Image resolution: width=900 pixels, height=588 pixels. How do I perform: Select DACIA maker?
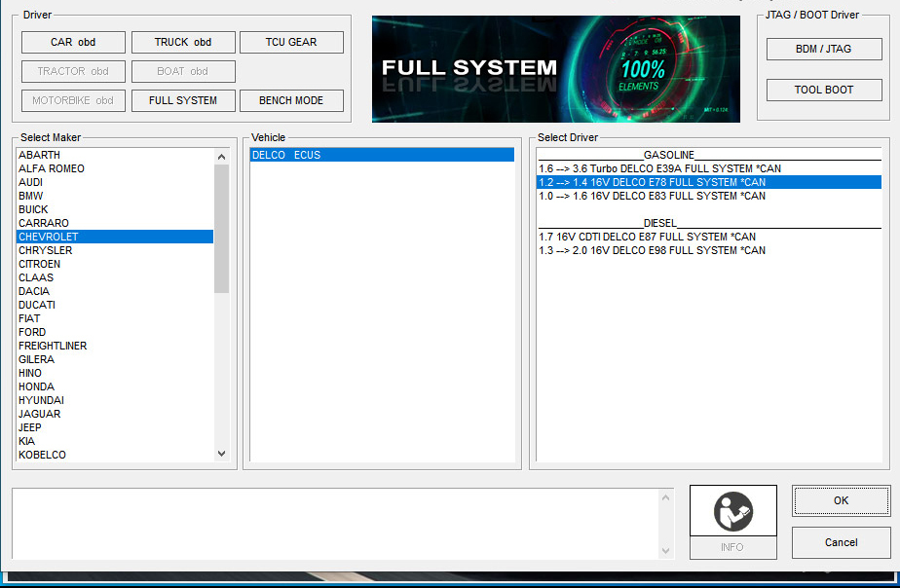click(x=115, y=291)
